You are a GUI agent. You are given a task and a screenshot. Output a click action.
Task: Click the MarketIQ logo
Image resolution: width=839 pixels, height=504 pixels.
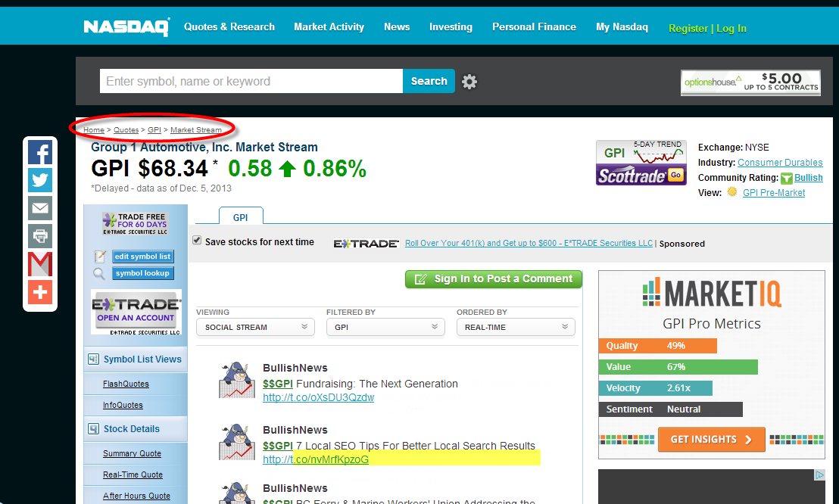pos(712,292)
